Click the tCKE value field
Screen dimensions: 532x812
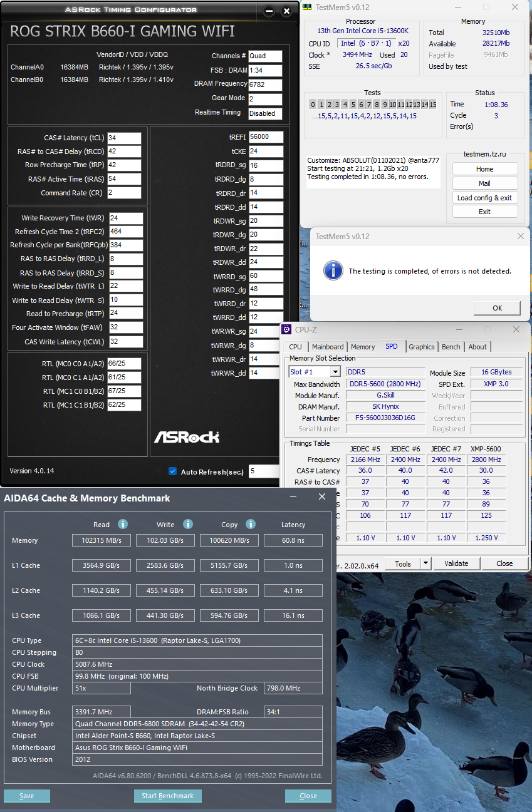tap(266, 151)
